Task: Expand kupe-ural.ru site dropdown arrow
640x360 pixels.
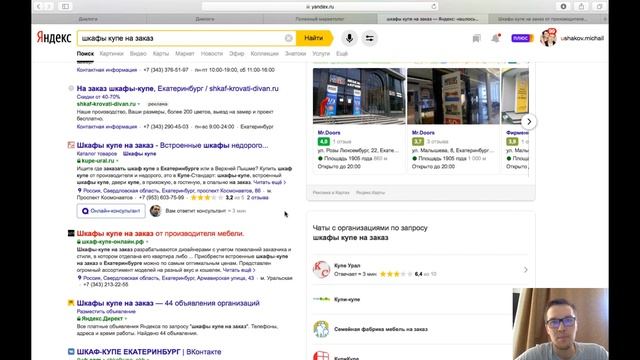Action: (x=117, y=161)
